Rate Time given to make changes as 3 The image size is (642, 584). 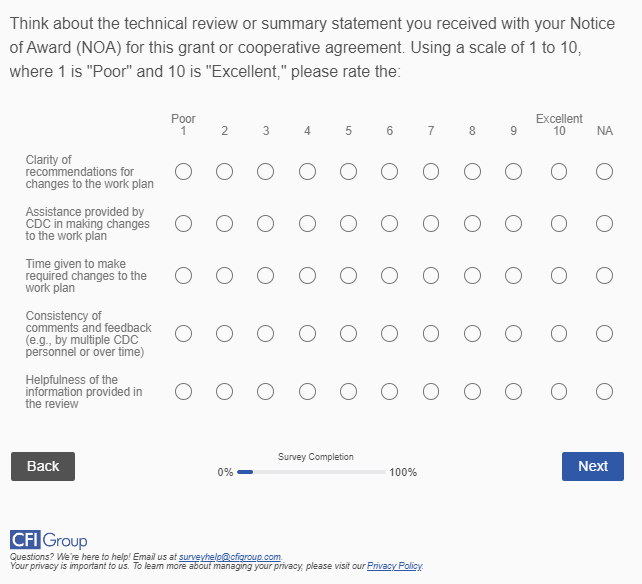pos(266,275)
